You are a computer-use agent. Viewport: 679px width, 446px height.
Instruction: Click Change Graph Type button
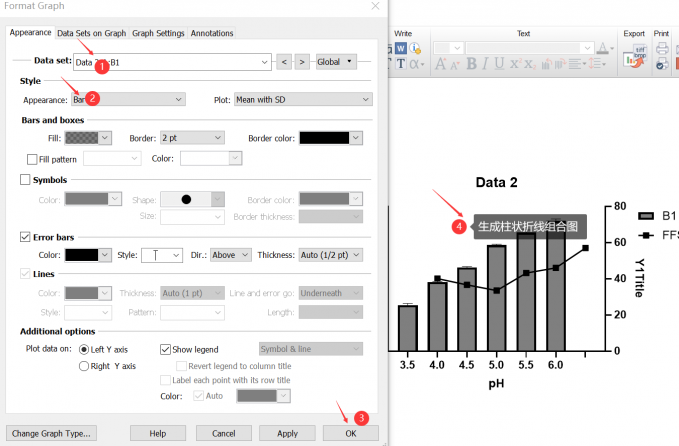pos(51,433)
